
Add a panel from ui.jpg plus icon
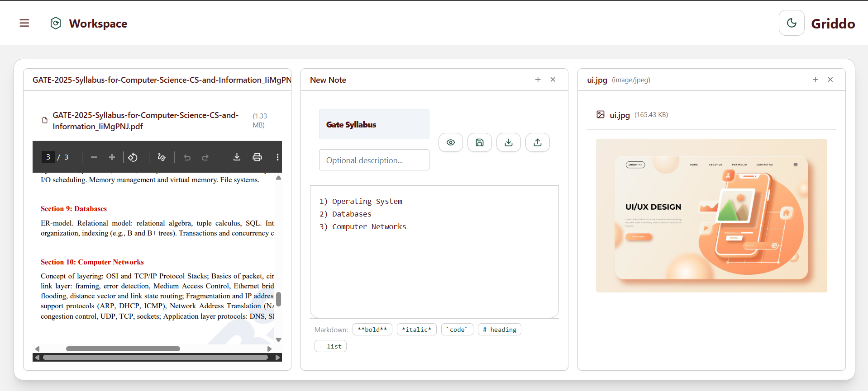[816, 80]
